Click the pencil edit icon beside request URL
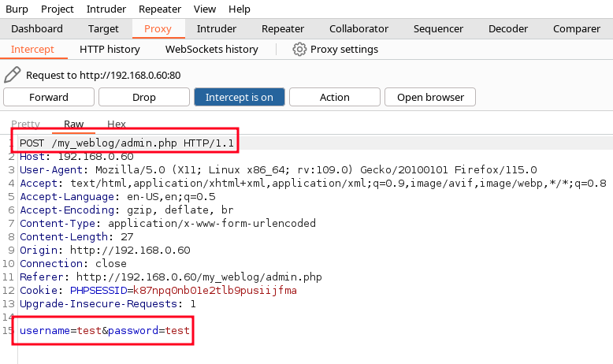This screenshot has height=364, width=613. 12,75
